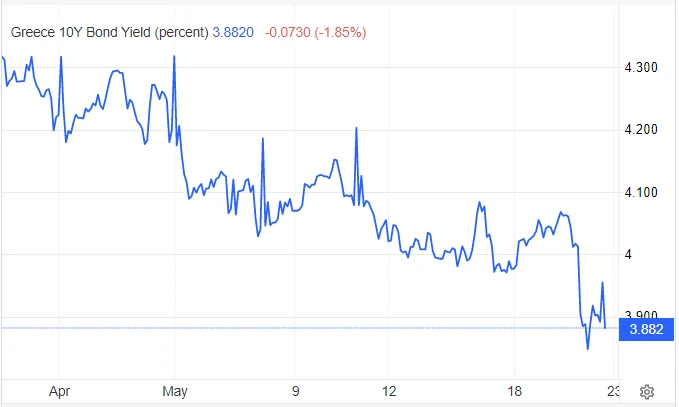The image size is (679, 407).
Task: Click the Apr label on time axis
Action: [x=59, y=390]
